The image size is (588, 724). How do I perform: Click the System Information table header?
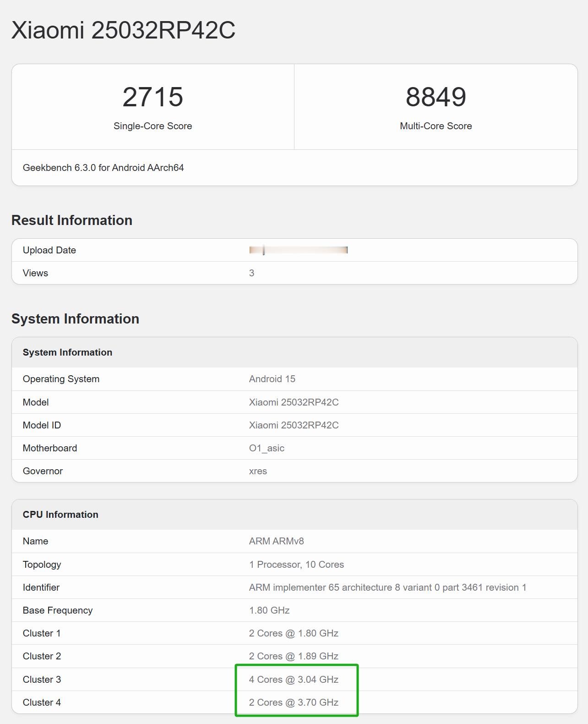click(x=67, y=352)
